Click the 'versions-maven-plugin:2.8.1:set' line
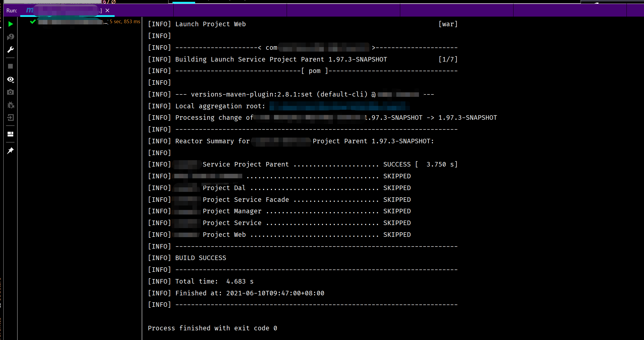 291,94
